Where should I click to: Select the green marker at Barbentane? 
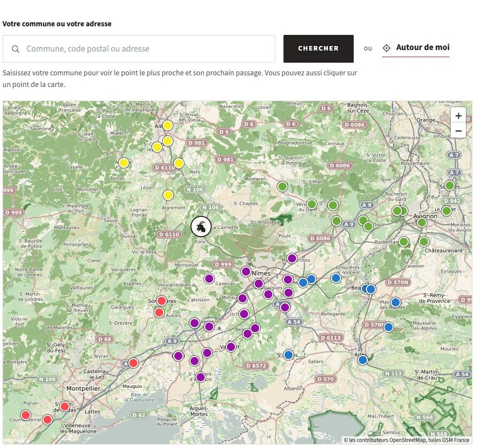(404, 242)
